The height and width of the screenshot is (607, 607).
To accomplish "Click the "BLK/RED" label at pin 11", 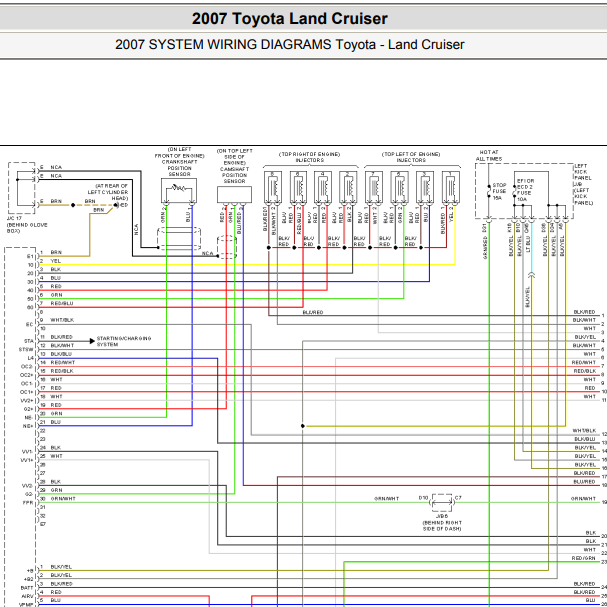I will tap(62, 337).
